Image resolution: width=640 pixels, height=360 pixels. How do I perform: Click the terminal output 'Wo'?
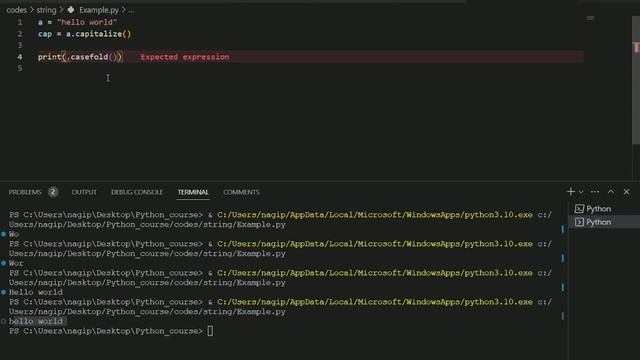14,234
